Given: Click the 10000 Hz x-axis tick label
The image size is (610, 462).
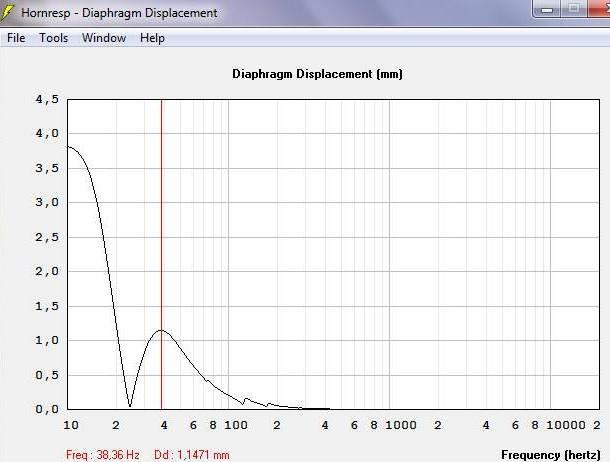Looking at the screenshot, I should click(566, 425).
